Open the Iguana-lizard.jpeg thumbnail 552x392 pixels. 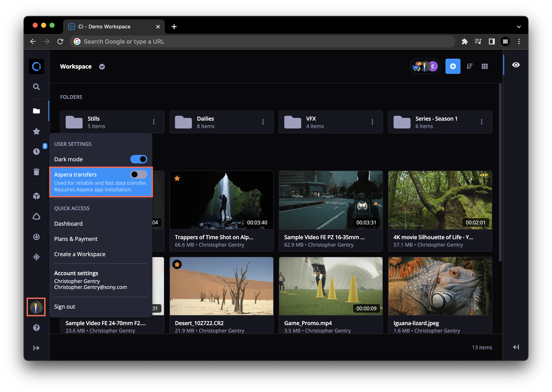tap(440, 286)
